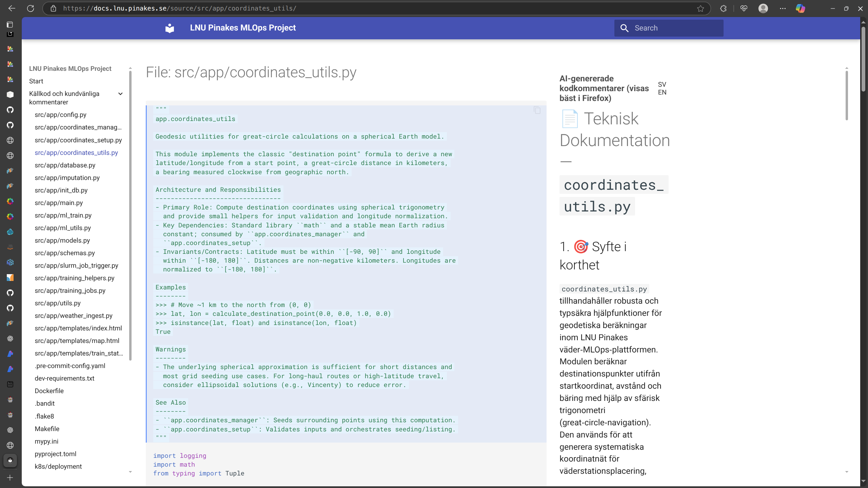868x488 pixels.
Task: Go back with arrow icon
Action: point(12,8)
